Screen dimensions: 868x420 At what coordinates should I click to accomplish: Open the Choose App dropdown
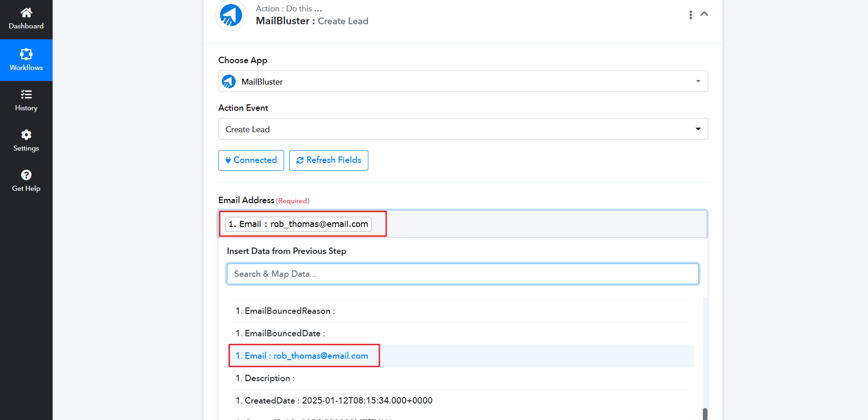[463, 81]
